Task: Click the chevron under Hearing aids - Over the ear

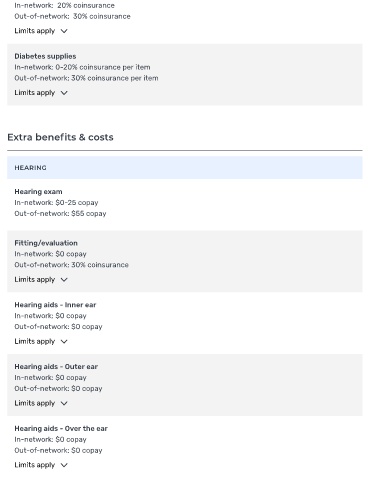Action: point(64,465)
